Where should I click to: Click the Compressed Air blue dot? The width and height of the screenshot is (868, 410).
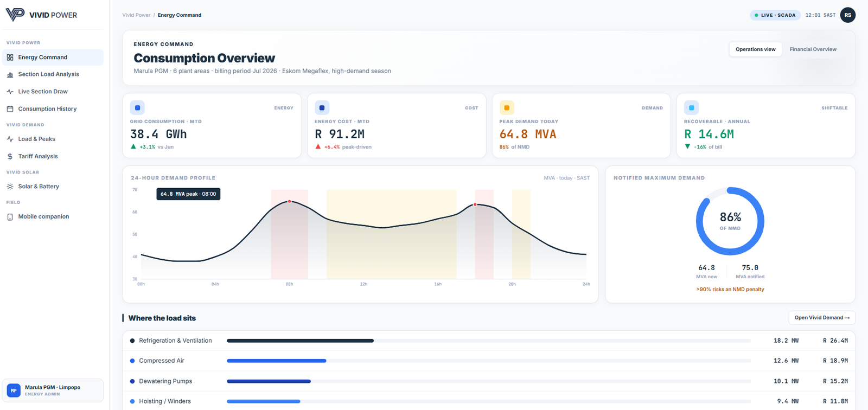132,361
